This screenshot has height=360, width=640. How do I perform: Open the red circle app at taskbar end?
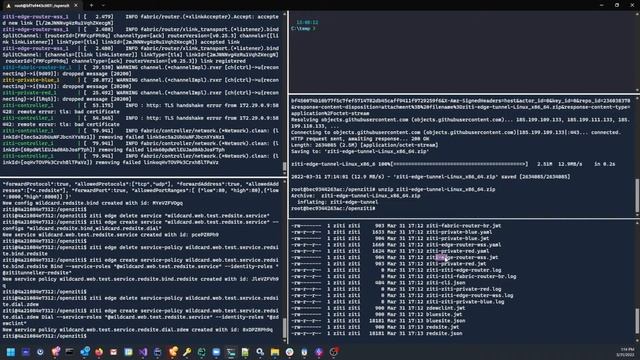pyautogui.click(x=333, y=352)
